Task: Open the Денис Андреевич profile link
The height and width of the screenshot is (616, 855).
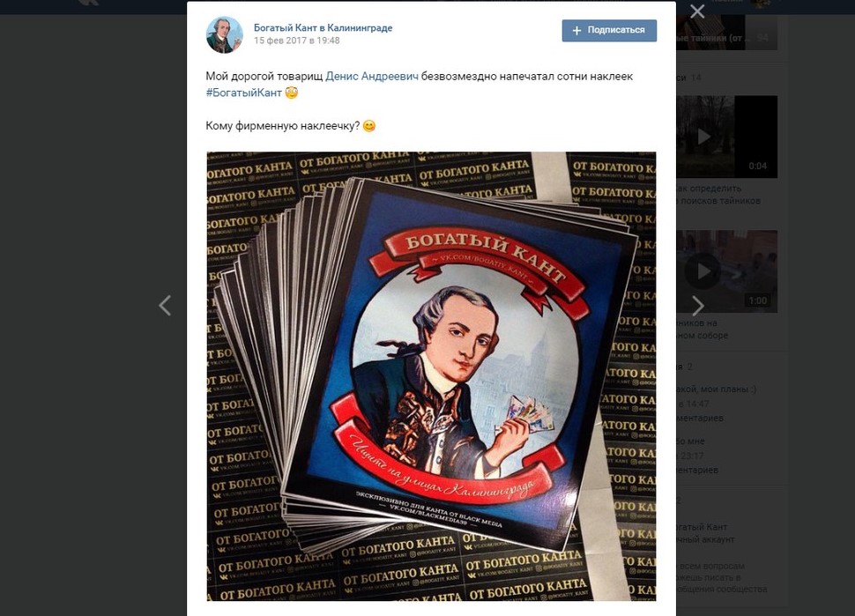Action: tap(372, 77)
